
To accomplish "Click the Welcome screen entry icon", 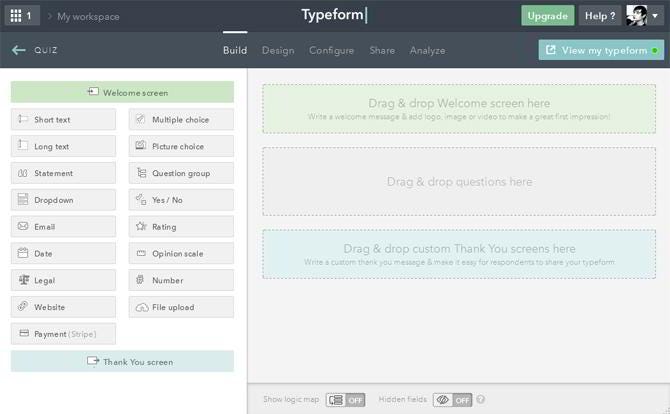I will [x=93, y=92].
